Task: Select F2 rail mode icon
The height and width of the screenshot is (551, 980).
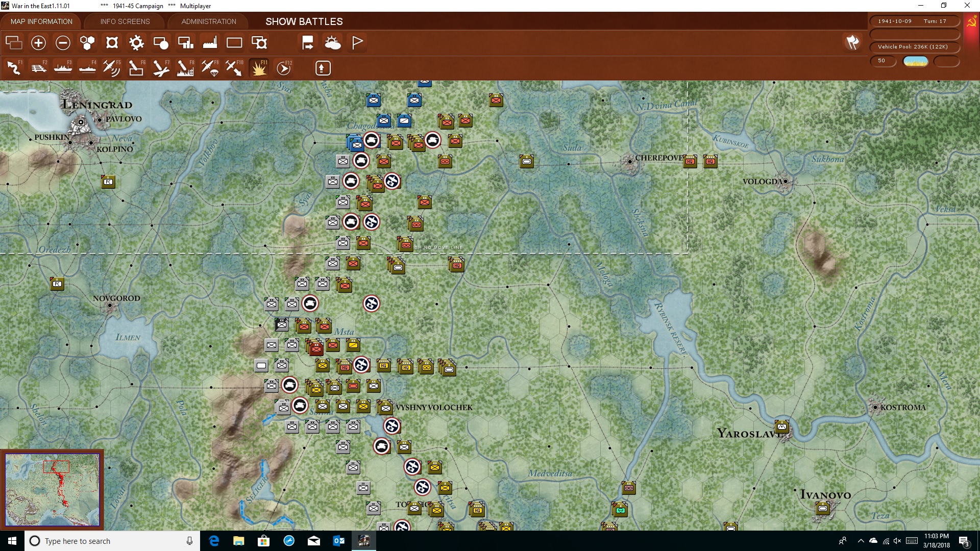Action: (x=38, y=68)
